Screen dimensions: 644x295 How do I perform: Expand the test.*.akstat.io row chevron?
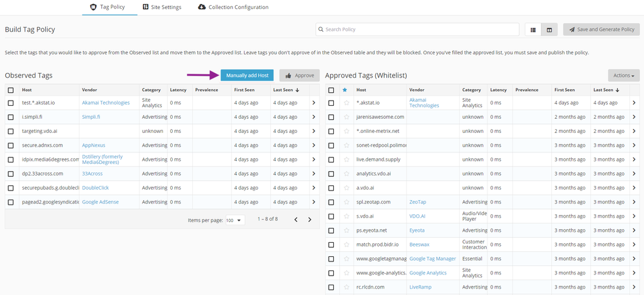[314, 103]
